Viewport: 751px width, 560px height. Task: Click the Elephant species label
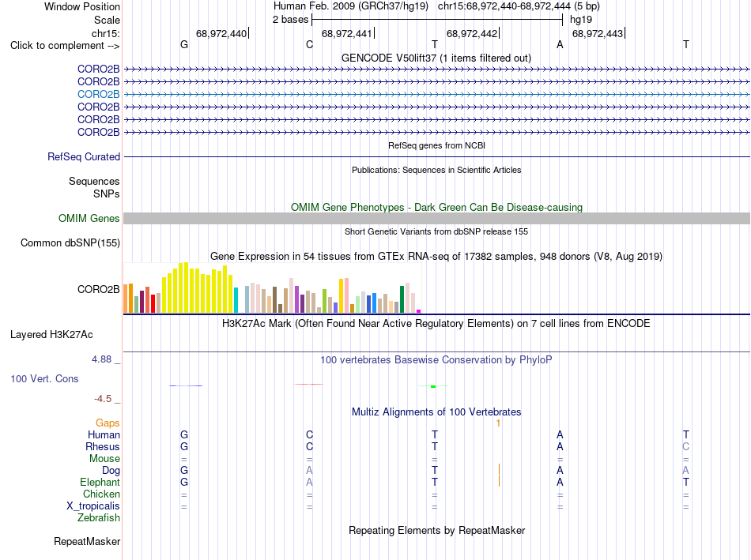point(100,482)
